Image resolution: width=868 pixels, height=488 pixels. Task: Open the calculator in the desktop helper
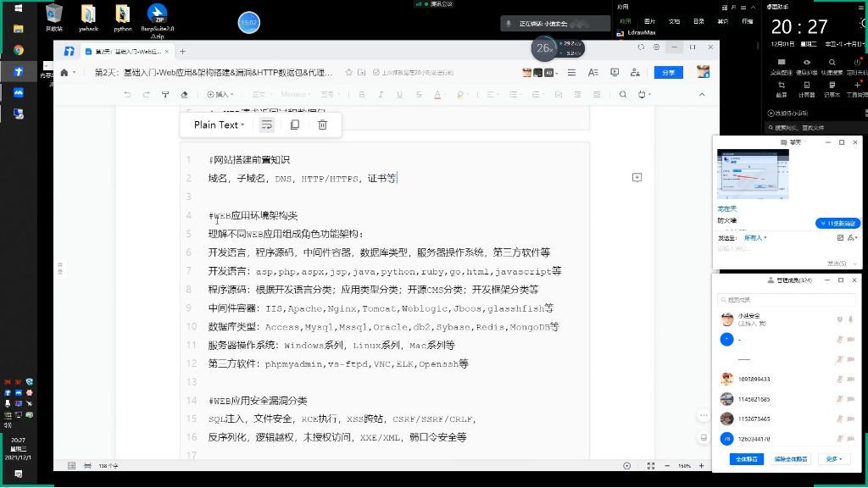pyautogui.click(x=807, y=88)
